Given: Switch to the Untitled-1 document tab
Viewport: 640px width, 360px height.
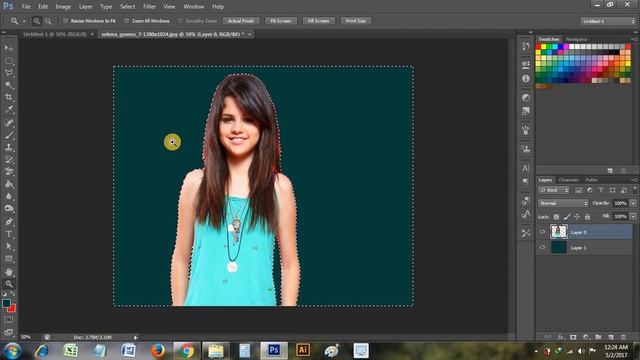Looking at the screenshot, I should click(x=55, y=34).
